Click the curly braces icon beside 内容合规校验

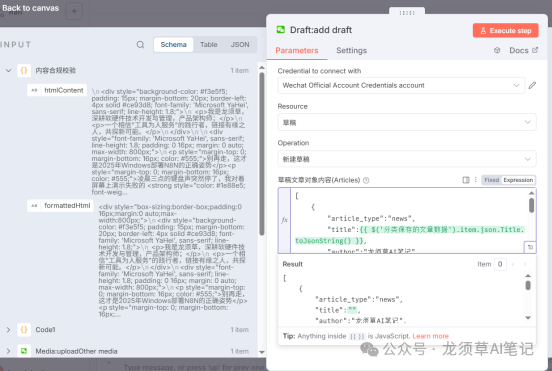coord(24,70)
